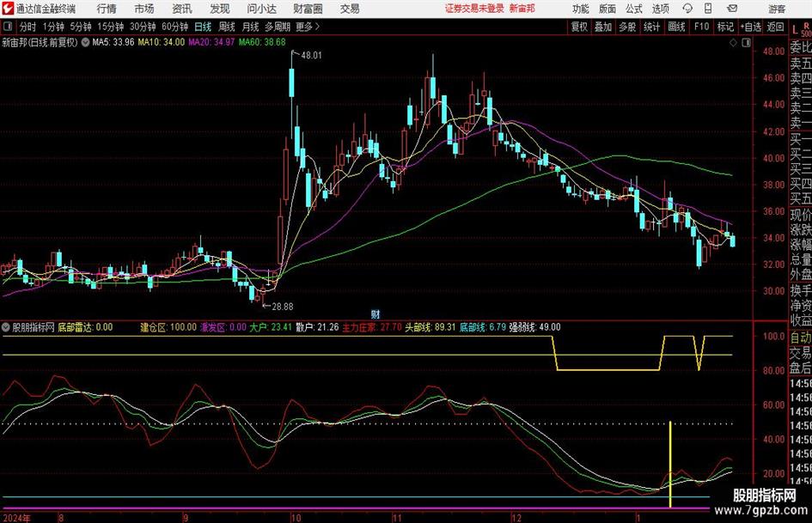
Task: Open the 选项 menu
Action: pyautogui.click(x=661, y=9)
